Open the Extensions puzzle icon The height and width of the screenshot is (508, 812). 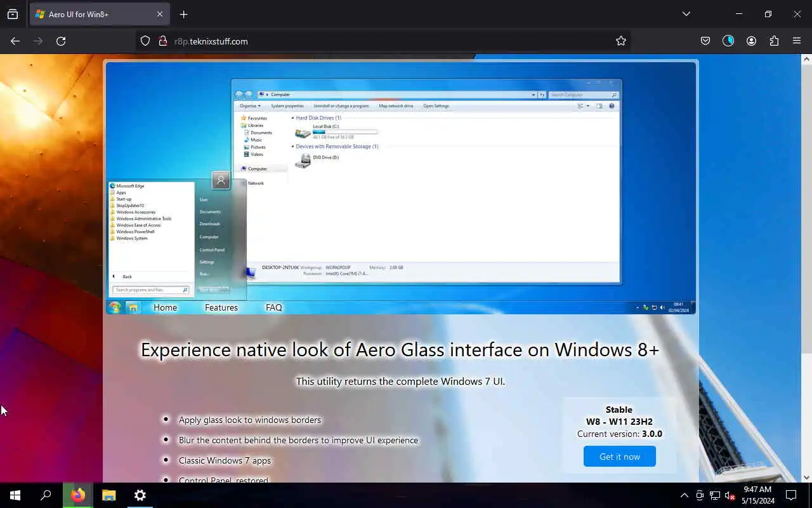click(774, 41)
